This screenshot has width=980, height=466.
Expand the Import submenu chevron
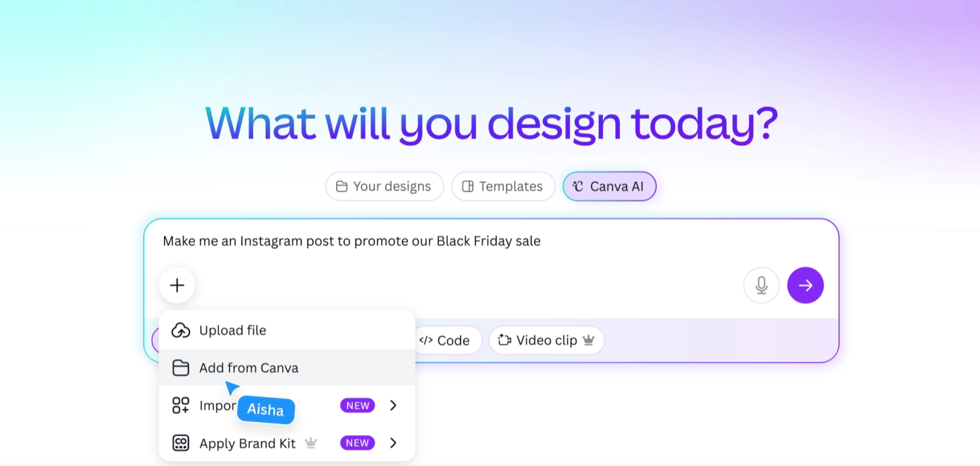pos(393,406)
